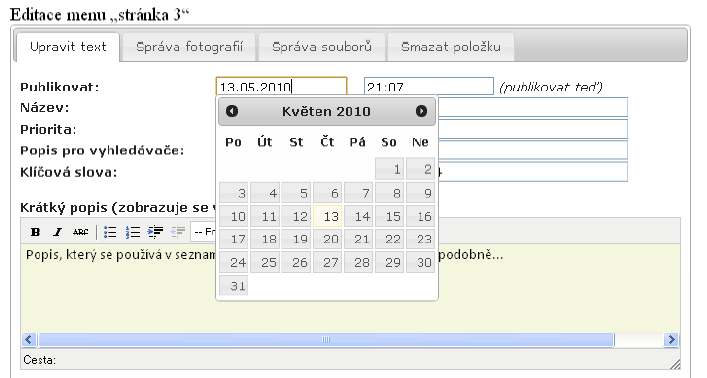Image resolution: width=707 pixels, height=378 pixels.
Task: Toggle bold formatting in editor
Action: pos(35,232)
